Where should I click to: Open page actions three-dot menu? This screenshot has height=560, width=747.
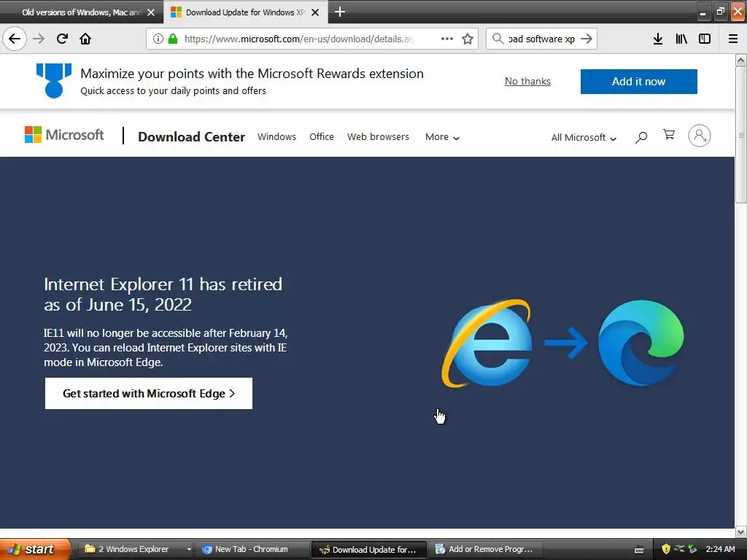point(447,39)
